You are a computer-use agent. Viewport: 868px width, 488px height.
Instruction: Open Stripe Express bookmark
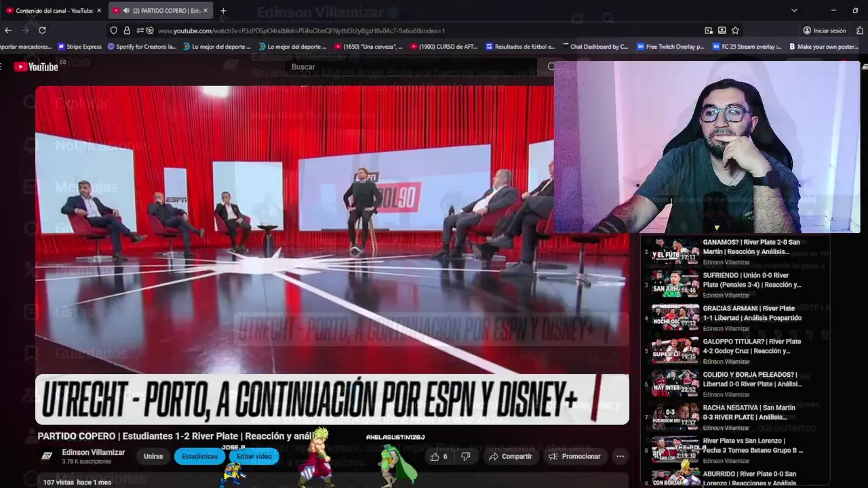79,47
